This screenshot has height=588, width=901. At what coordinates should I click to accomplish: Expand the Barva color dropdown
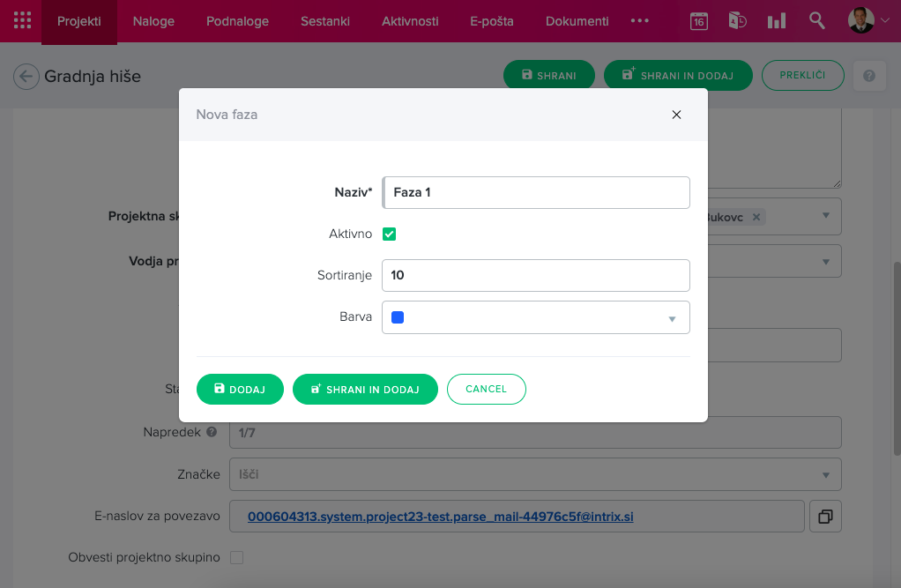[671, 318]
